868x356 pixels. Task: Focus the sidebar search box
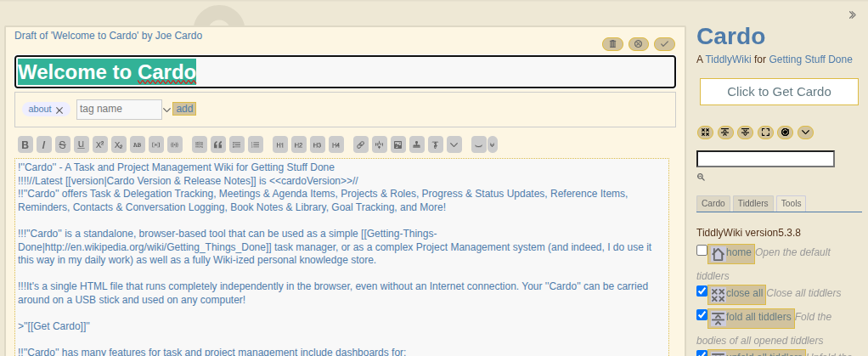click(765, 159)
